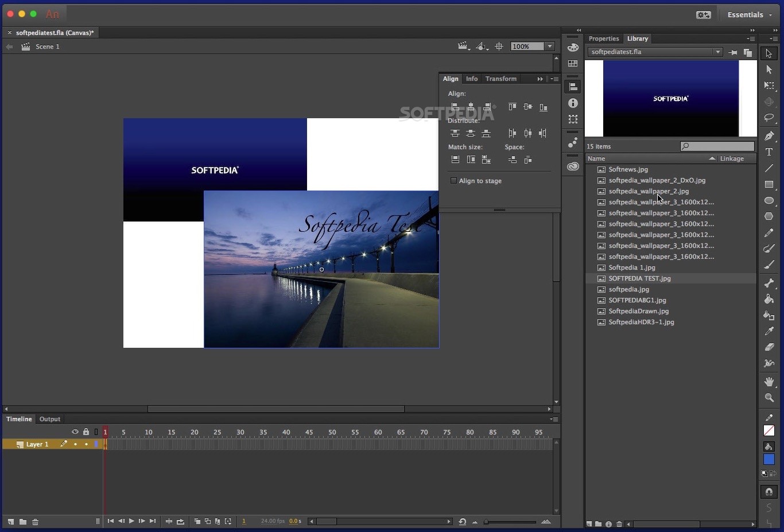Open the 100% zoom level dropdown
The image size is (784, 532).
[549, 46]
